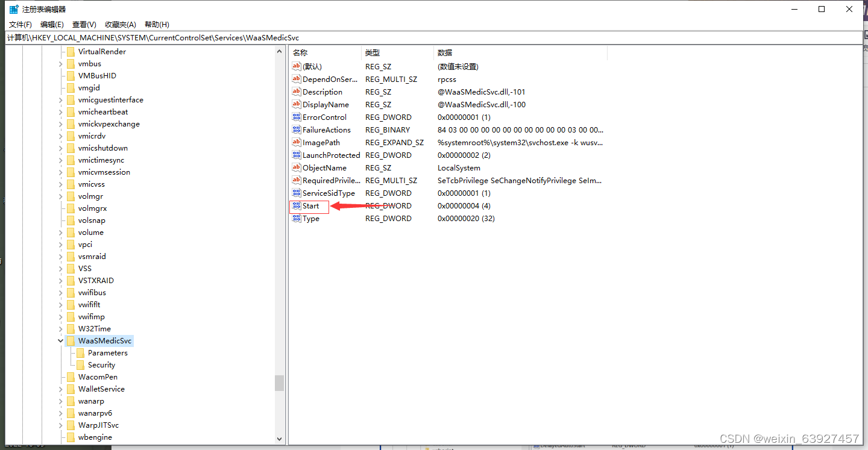Click the VirtualRender folder icon
868x450 pixels.
[71, 52]
